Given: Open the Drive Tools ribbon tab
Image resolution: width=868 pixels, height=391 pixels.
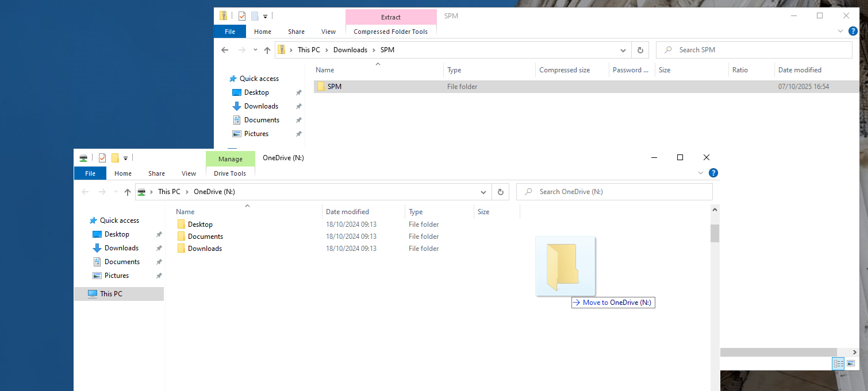Looking at the screenshot, I should [230, 173].
